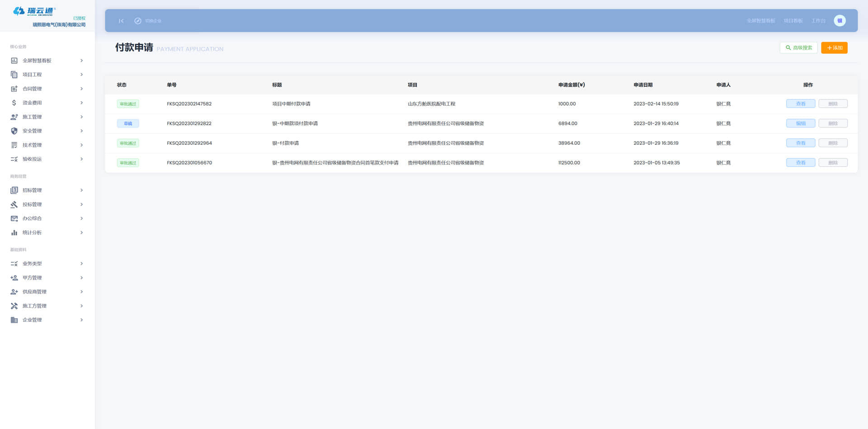Open the user avatar in top bar
Viewport: 868px width, 429px height.
coord(840,21)
